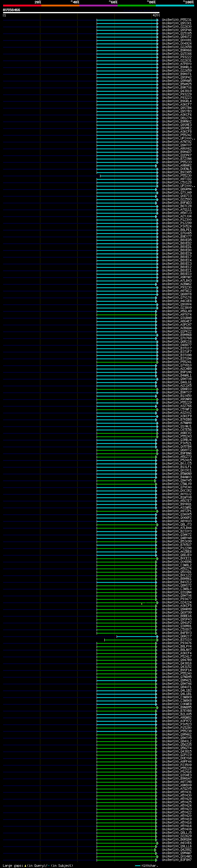
Task: Select label UniRef100_B5AMZ5
Action: point(177,84)
